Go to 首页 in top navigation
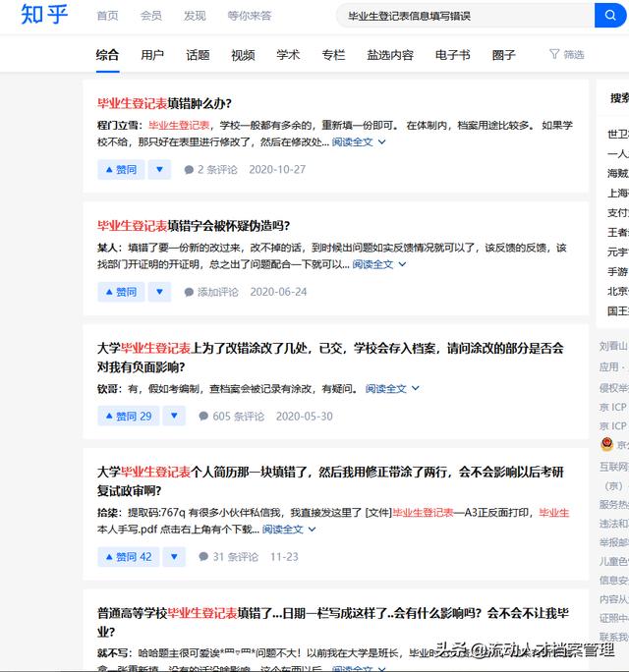The height and width of the screenshot is (672, 629). tap(107, 16)
